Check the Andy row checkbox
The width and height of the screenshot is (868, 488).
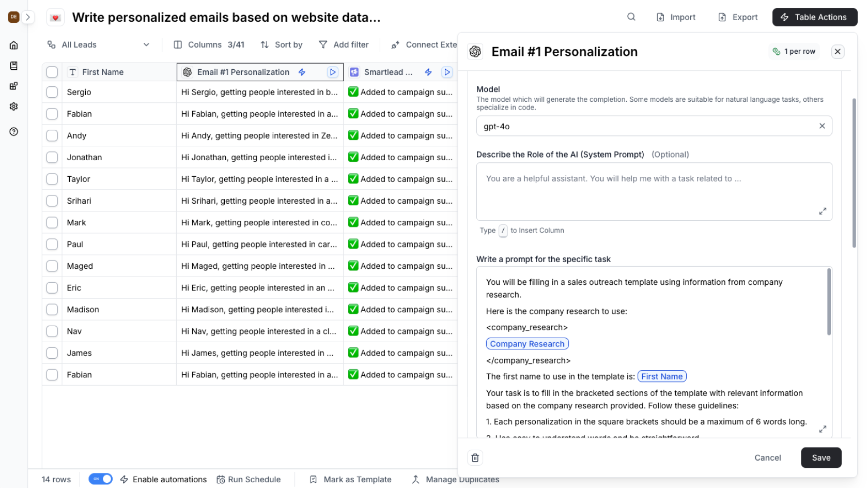click(52, 135)
